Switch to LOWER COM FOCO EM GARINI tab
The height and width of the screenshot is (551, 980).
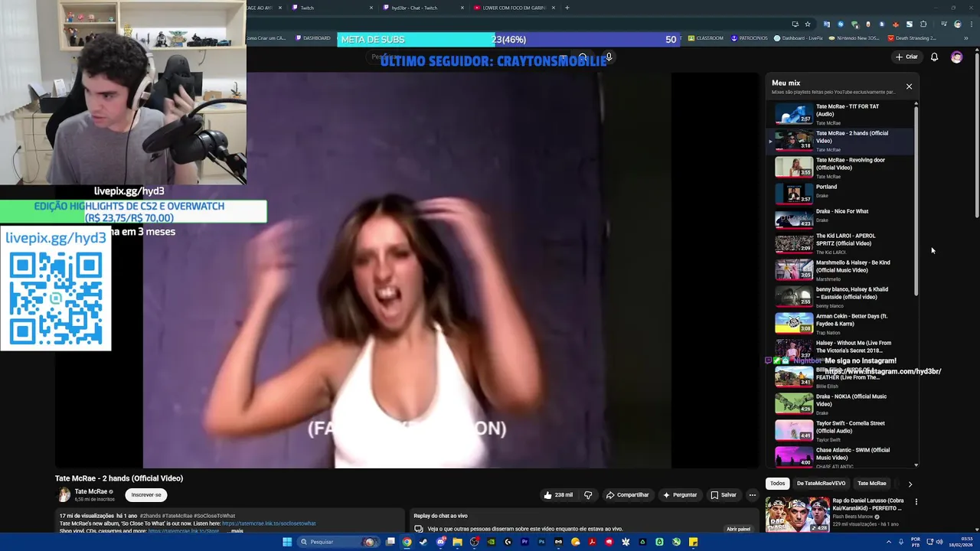513,8
